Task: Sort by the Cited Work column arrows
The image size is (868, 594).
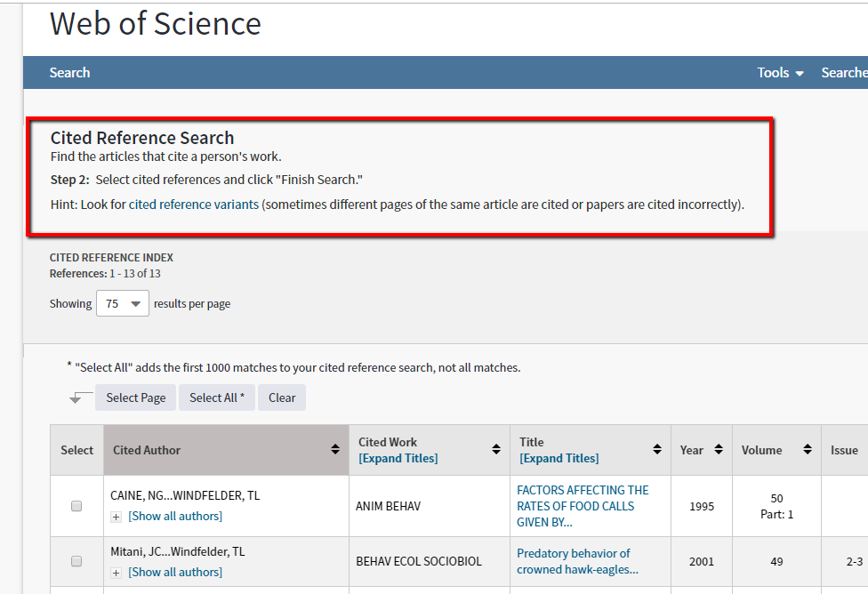Action: [496, 450]
